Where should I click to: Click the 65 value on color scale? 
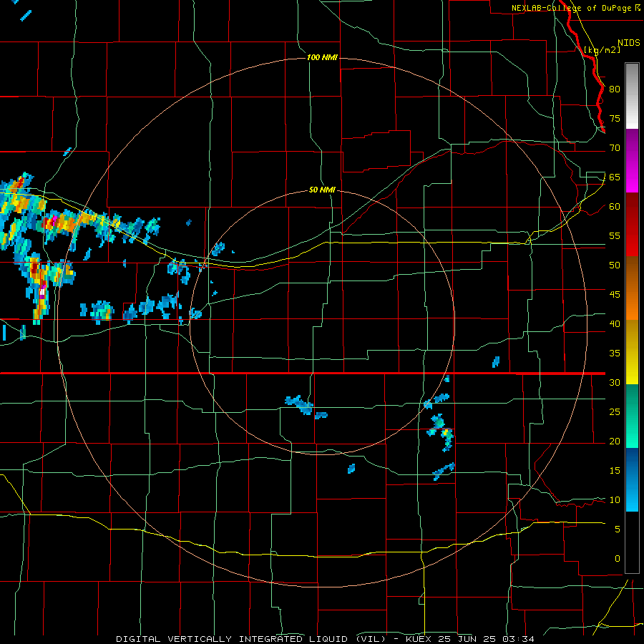coord(615,177)
